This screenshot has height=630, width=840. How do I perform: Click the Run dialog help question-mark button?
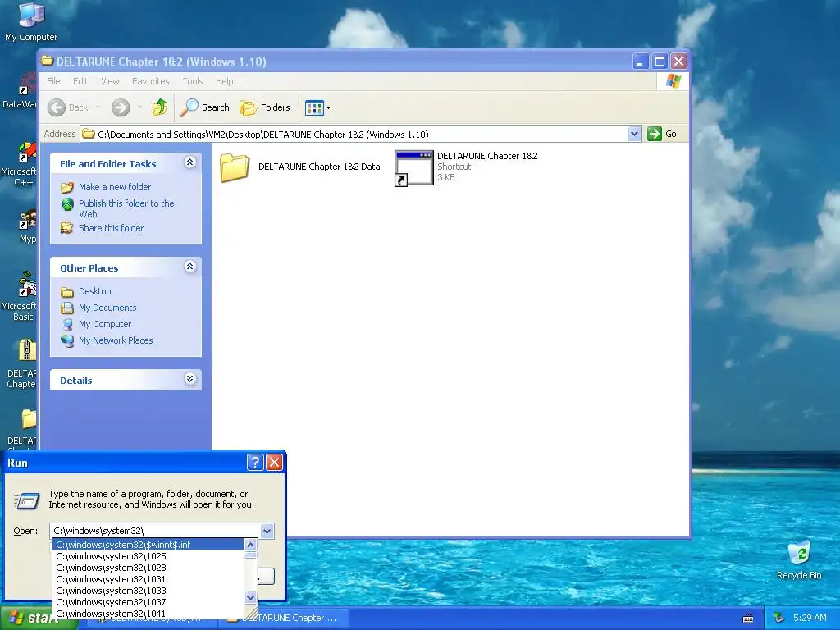pyautogui.click(x=255, y=463)
